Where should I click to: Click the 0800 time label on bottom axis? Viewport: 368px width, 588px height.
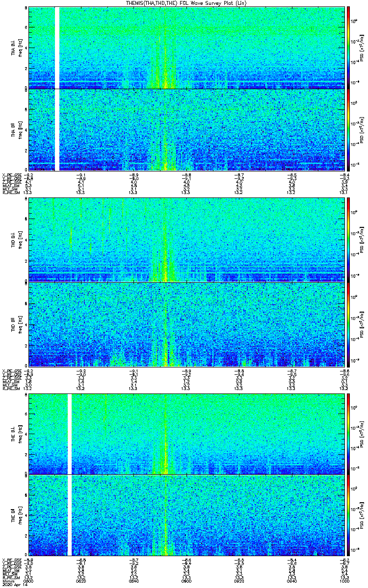tap(28, 581)
